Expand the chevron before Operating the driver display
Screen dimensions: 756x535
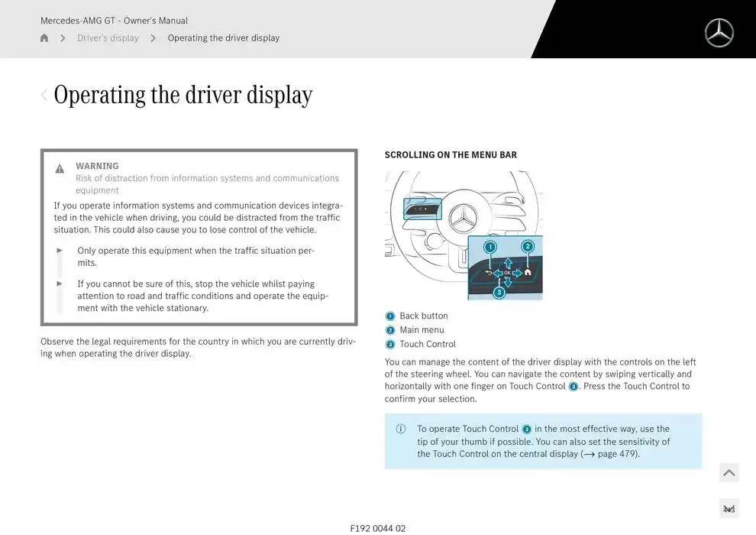pyautogui.click(x=152, y=37)
